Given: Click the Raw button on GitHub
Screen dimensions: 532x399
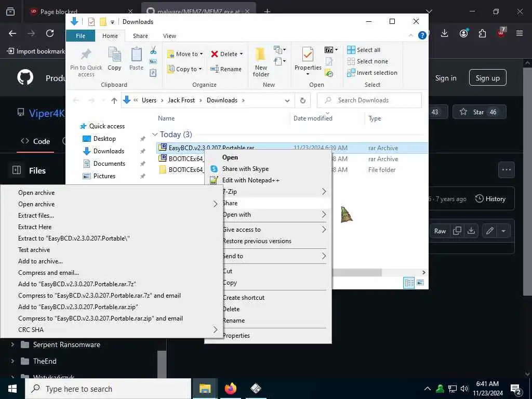Looking at the screenshot, I should coord(440,231).
